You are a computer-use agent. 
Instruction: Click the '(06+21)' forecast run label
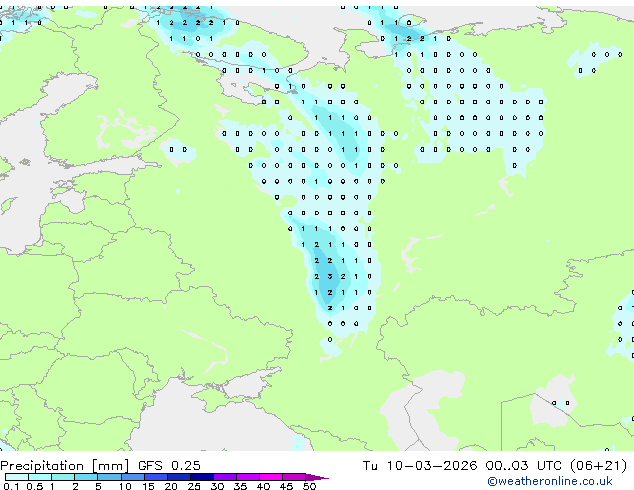click(x=598, y=465)
